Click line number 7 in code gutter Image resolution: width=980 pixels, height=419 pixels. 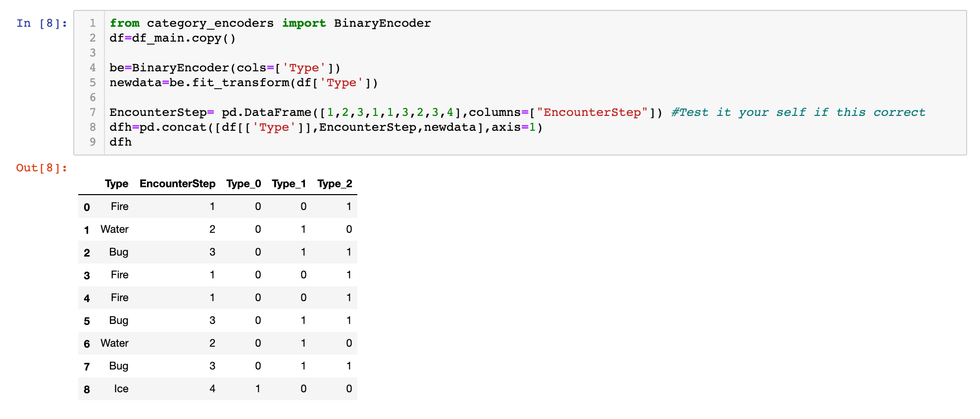[x=93, y=112]
